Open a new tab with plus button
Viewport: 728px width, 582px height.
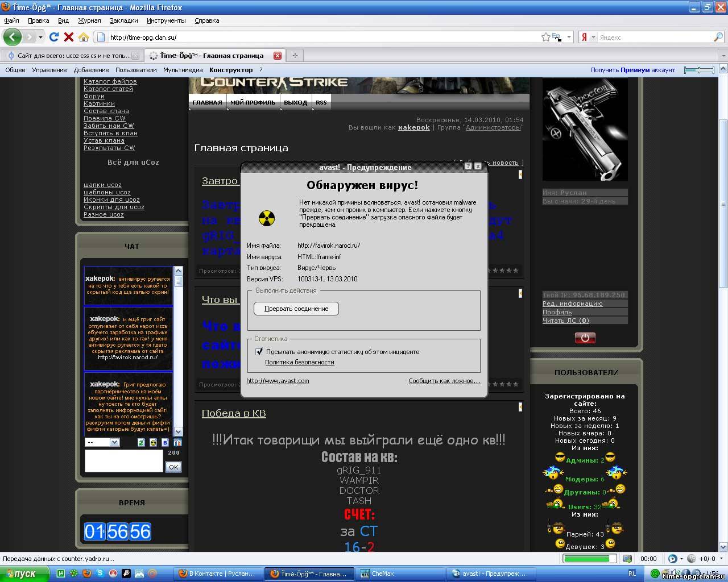pyautogui.click(x=295, y=55)
